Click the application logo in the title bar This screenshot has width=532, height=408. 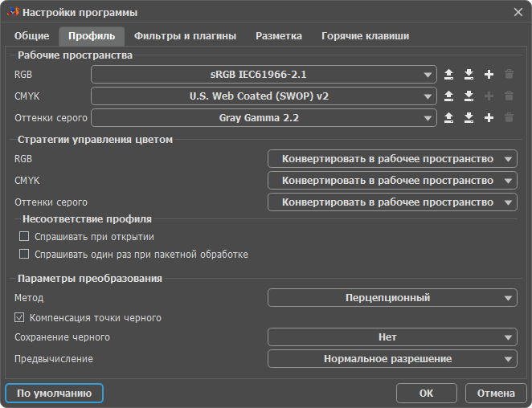point(13,12)
